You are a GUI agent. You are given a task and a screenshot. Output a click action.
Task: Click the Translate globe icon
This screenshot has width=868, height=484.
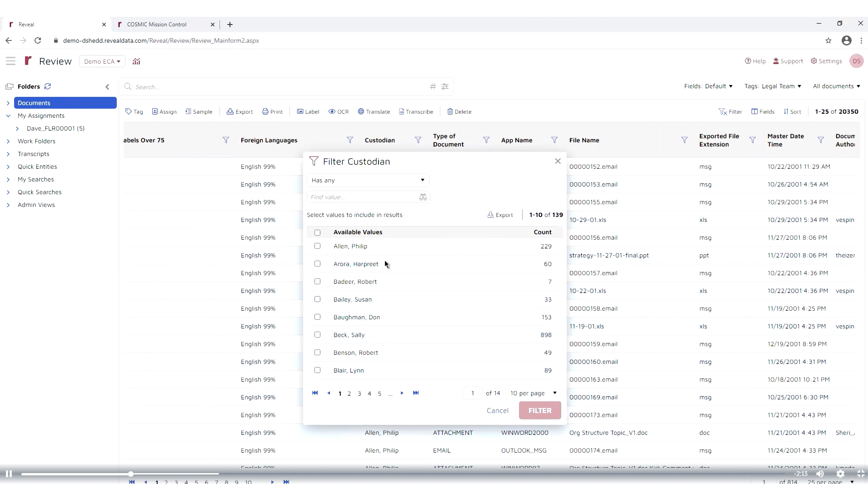(x=361, y=111)
